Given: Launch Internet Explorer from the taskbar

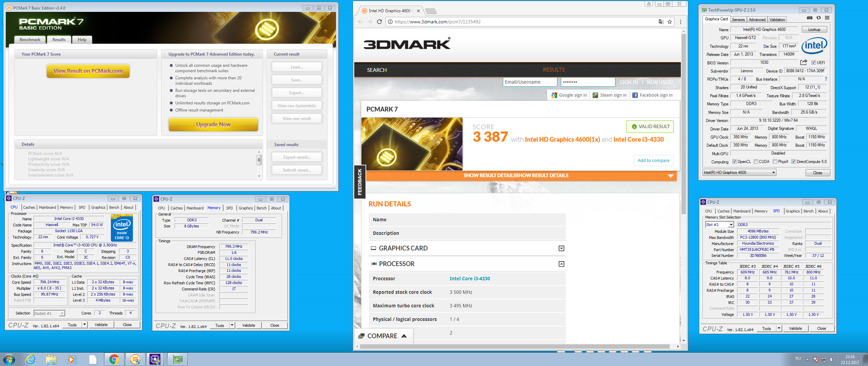Looking at the screenshot, I should [31, 359].
